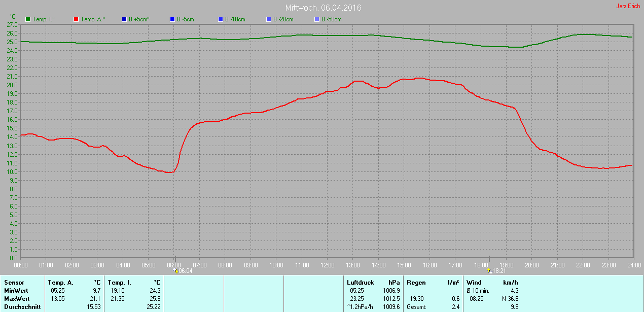Click the Luftdruck column header
This screenshot has height=312, width=644.
(361, 283)
